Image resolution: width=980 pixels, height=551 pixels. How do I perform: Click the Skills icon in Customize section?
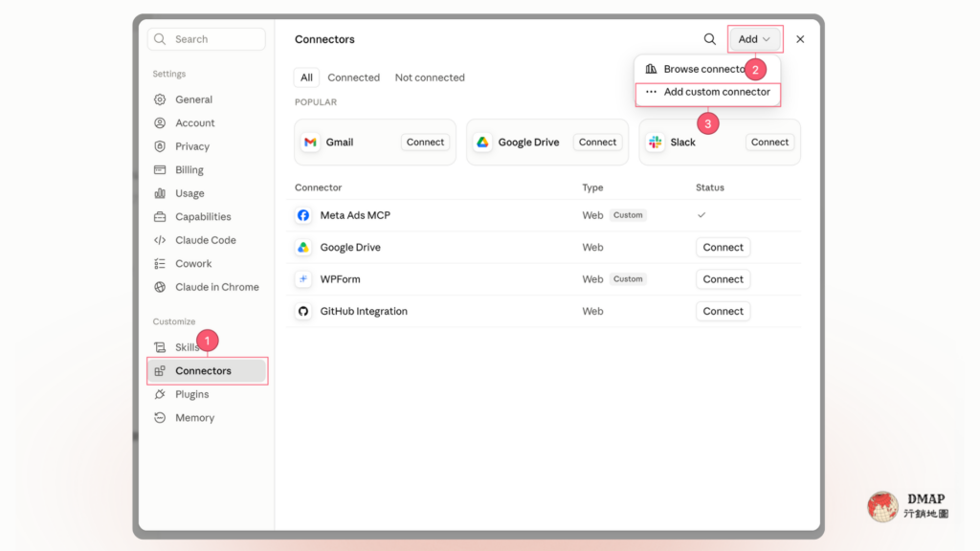pyautogui.click(x=160, y=347)
